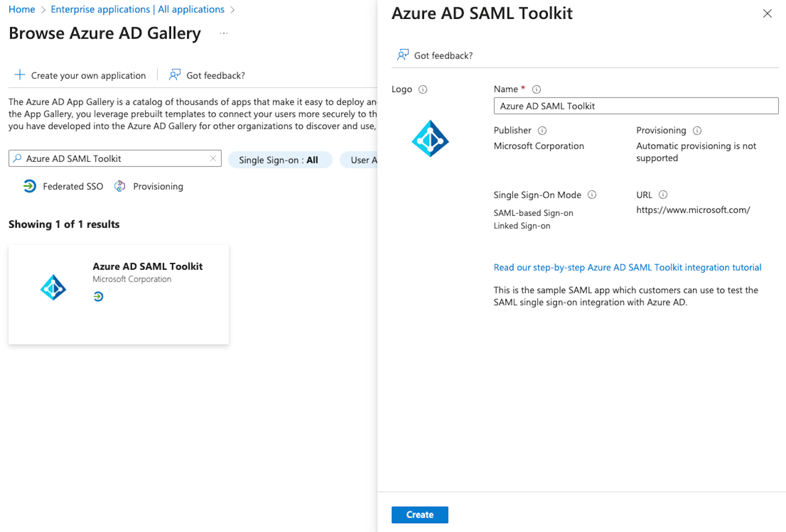786x532 pixels.
Task: Clear the gallery search box text
Action: point(213,158)
